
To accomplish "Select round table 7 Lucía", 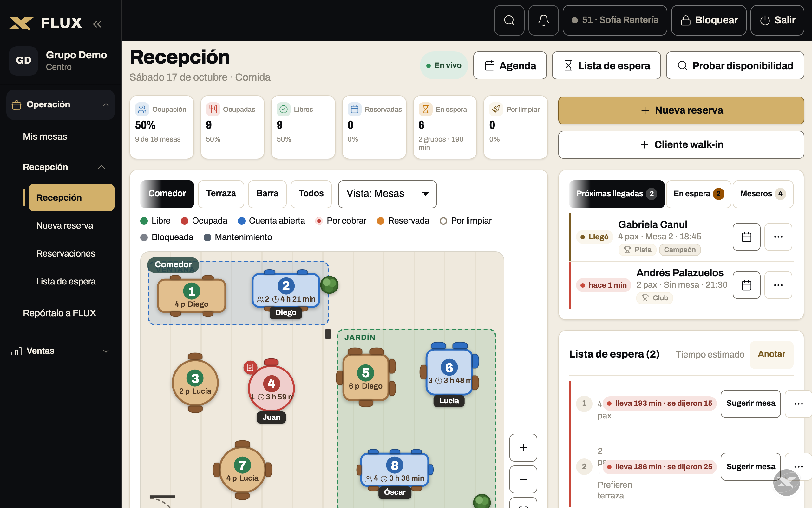I will 242,470.
